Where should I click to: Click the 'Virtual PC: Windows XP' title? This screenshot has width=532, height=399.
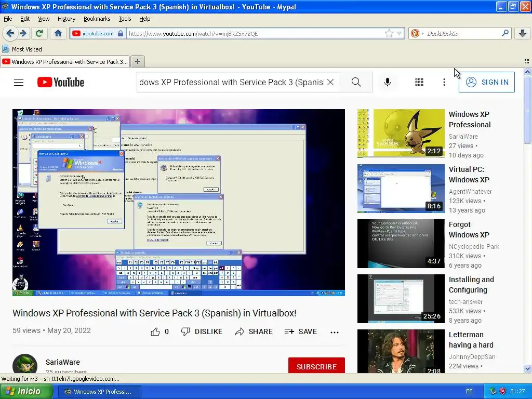point(469,175)
